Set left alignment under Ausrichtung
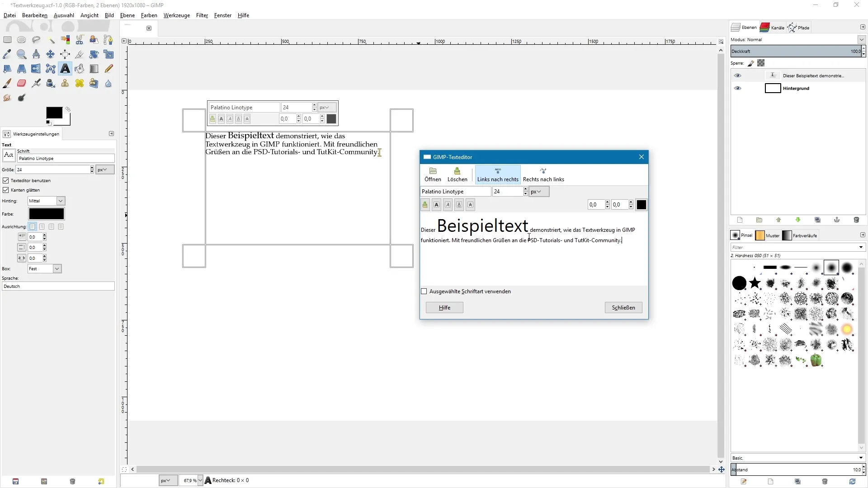Screen dimensions: 868x488 [32, 226]
